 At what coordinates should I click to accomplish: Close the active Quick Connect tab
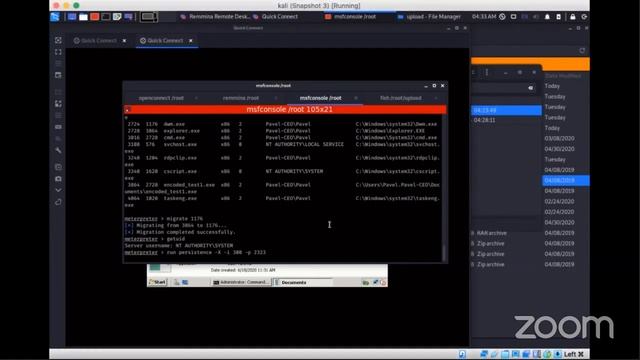[x=191, y=40]
